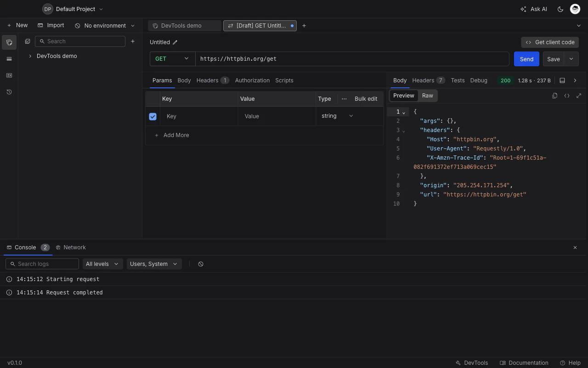Open the Flows sidebar icon
Image resolution: width=588 pixels, height=368 pixels.
tap(9, 75)
